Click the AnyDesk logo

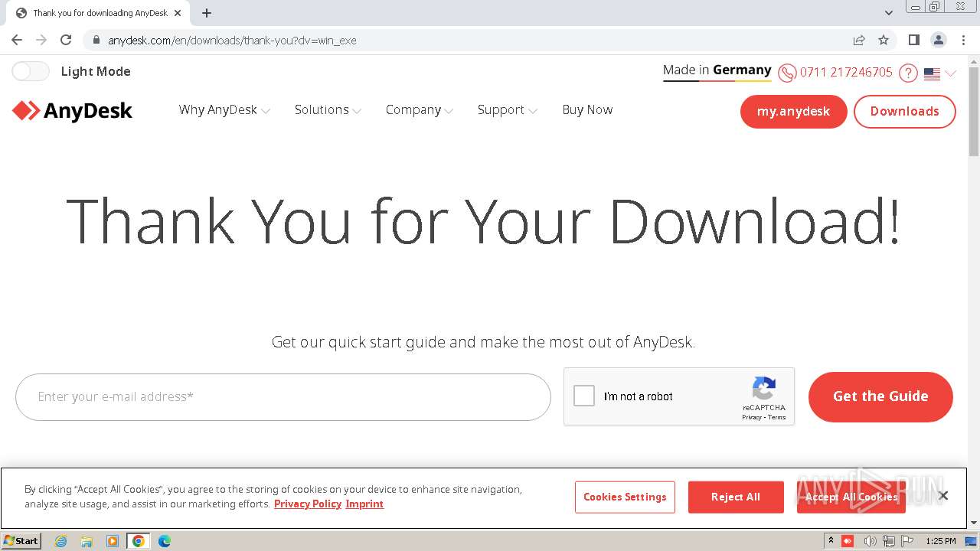73,111
